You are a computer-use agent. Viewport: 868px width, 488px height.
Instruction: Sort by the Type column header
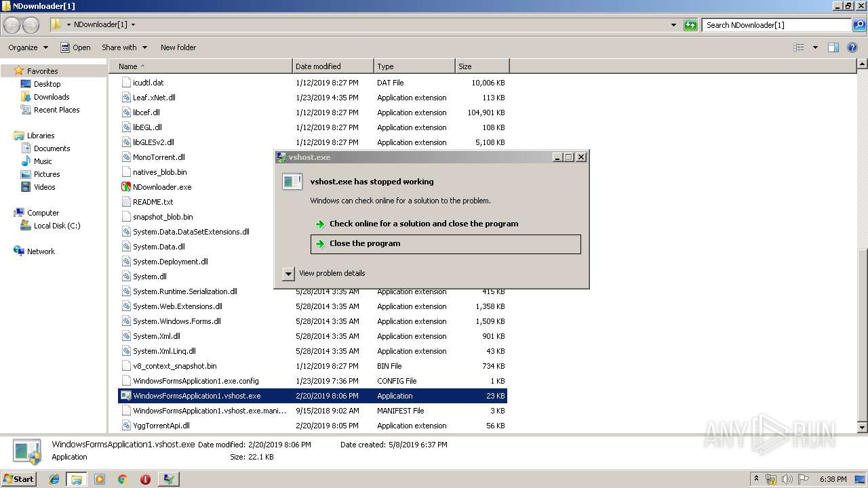[414, 66]
